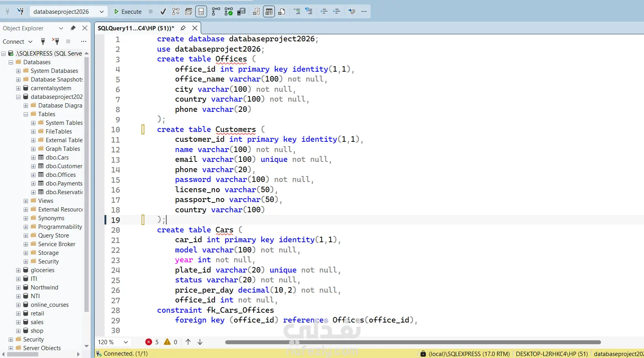Select Results to Grid option
The height and width of the screenshot is (358, 644).
tap(269, 11)
